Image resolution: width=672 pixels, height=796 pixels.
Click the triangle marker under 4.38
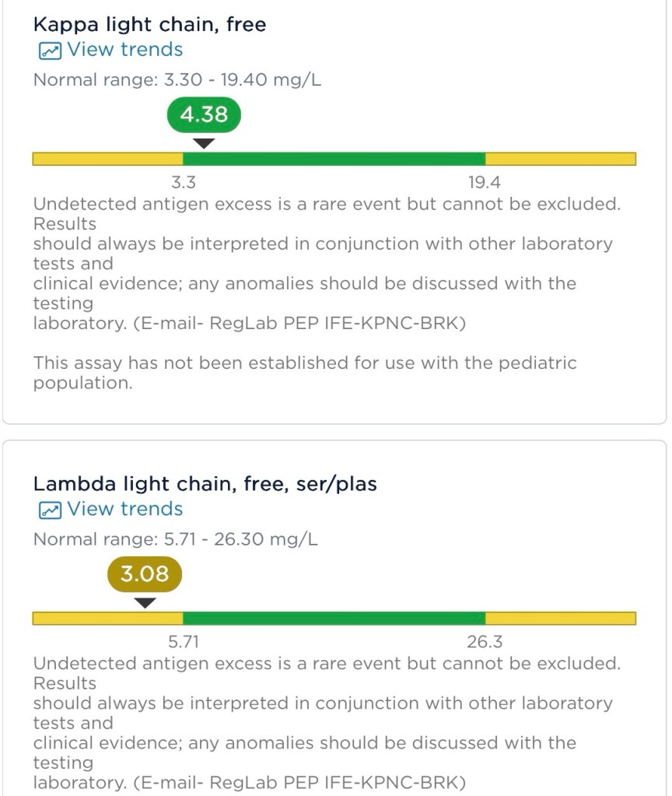[204, 143]
